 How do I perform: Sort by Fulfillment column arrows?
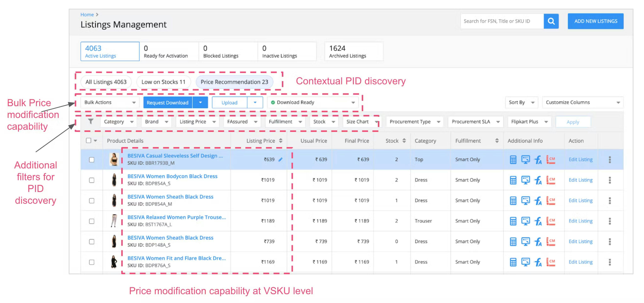click(x=497, y=141)
